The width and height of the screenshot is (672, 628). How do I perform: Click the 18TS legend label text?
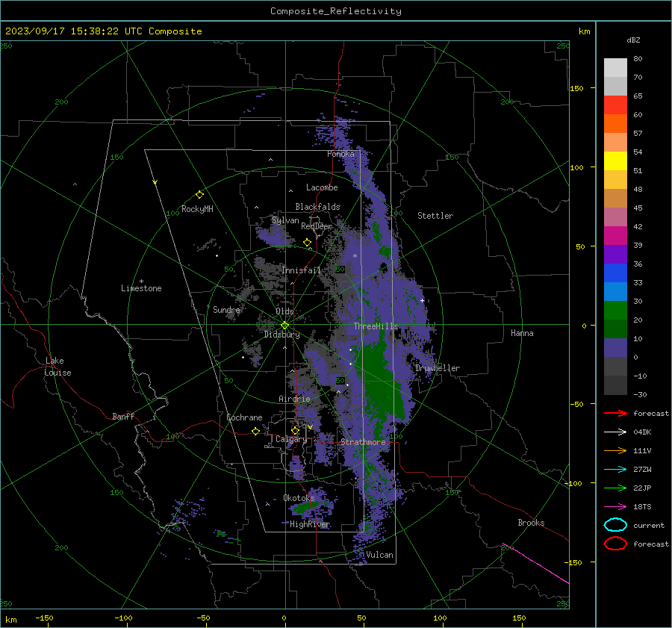pos(642,507)
